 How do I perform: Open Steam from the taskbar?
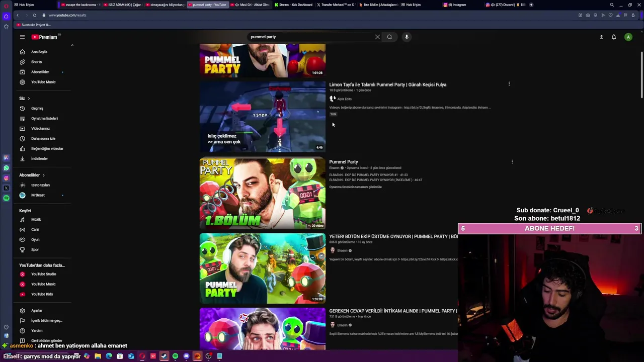coord(164,356)
